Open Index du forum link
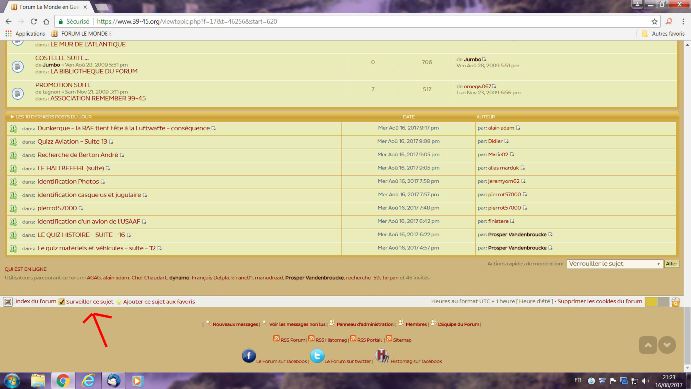 36,301
